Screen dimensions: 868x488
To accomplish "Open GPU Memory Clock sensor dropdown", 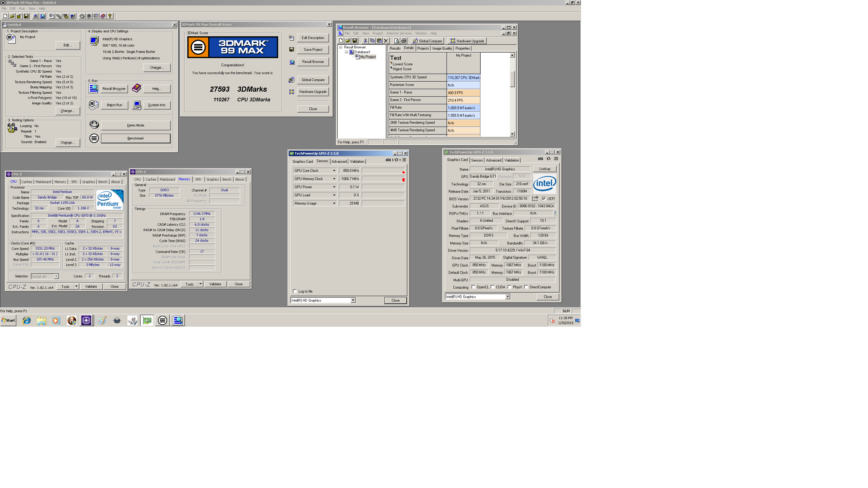I will [x=334, y=179].
